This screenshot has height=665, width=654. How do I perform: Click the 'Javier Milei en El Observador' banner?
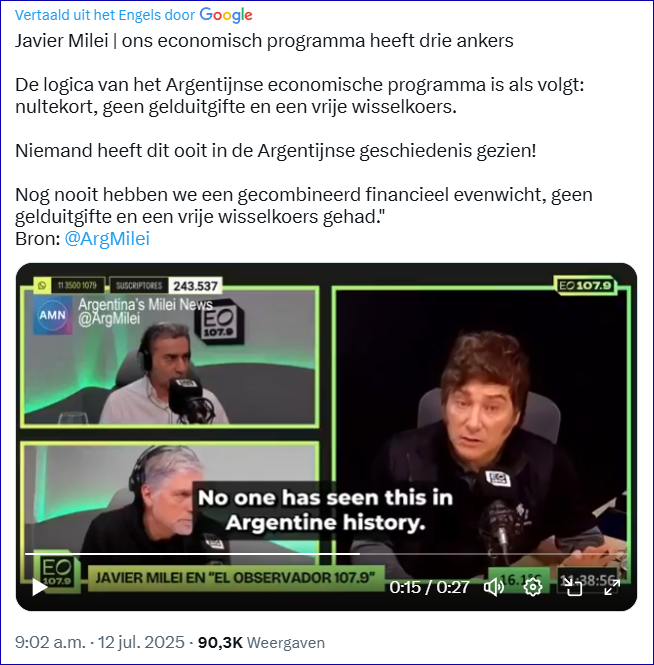[x=235, y=578]
